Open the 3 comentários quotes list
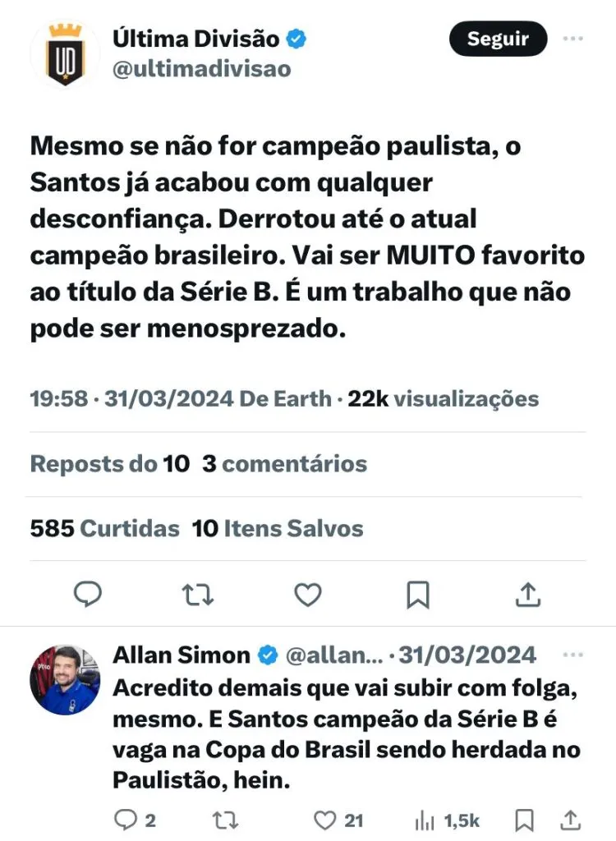 coord(284,464)
